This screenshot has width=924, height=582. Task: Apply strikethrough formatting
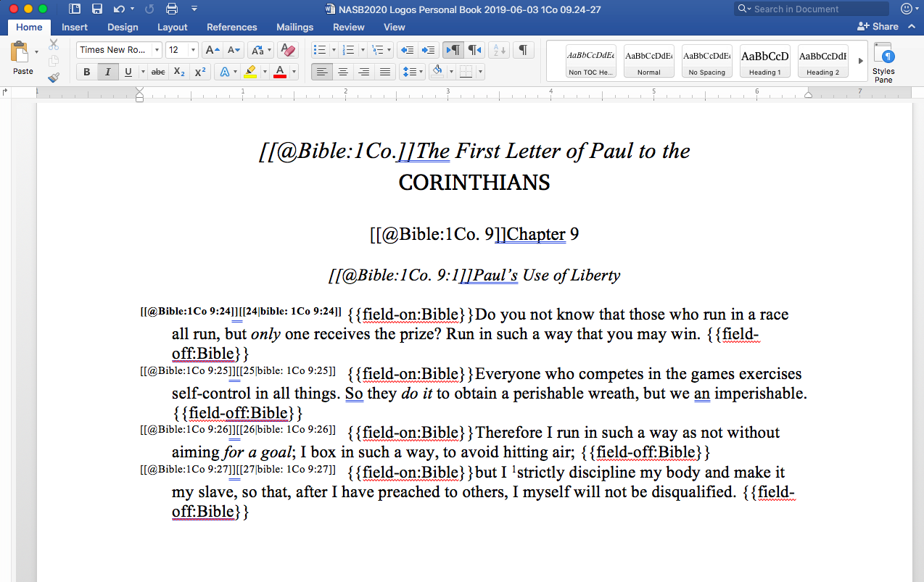click(158, 72)
